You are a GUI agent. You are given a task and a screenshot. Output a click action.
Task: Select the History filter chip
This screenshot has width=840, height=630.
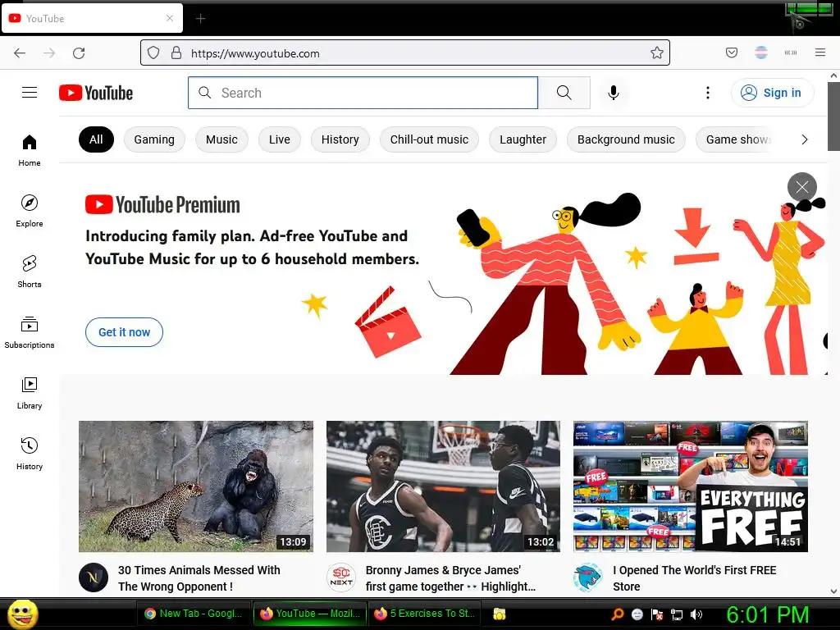point(340,139)
